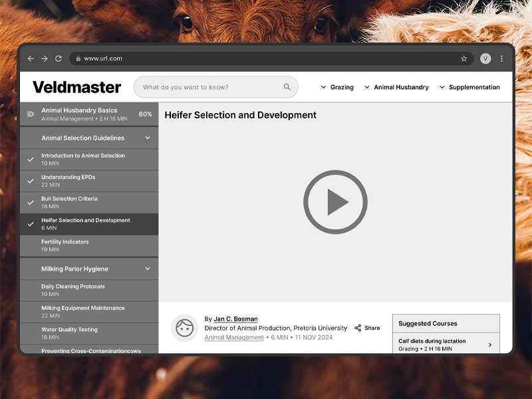
Task: Click the browser refresh icon
Action: coord(59,59)
